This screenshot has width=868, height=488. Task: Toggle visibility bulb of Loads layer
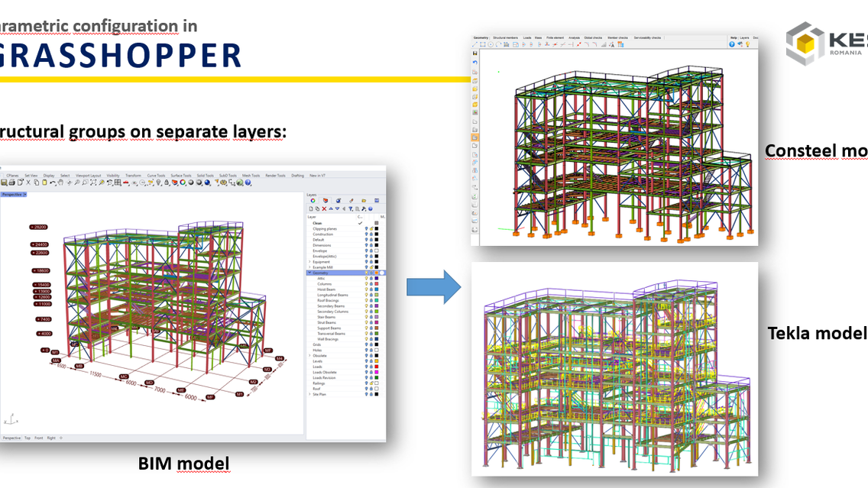click(367, 367)
